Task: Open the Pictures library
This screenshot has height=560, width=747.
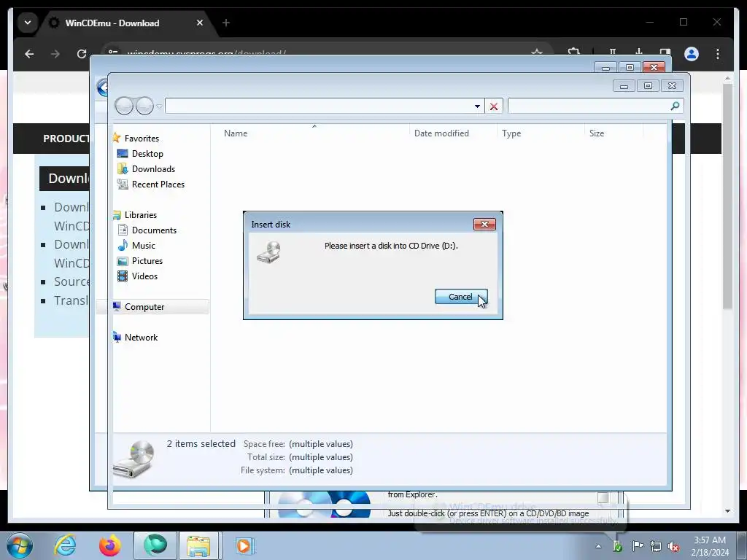Action: click(147, 261)
